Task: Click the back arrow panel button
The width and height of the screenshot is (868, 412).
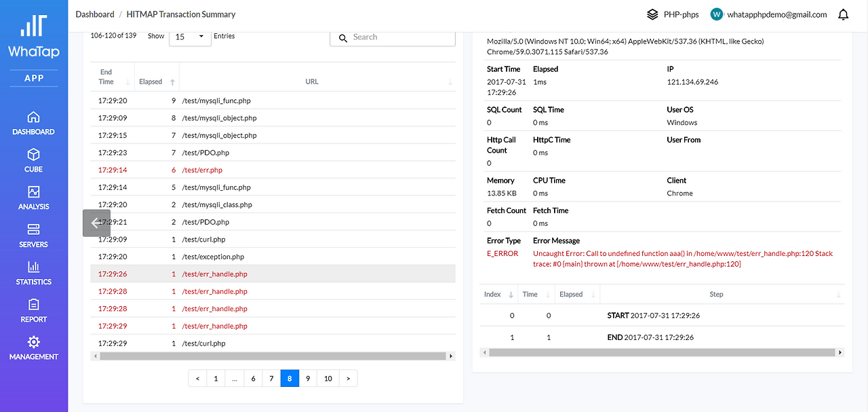Action: point(96,223)
